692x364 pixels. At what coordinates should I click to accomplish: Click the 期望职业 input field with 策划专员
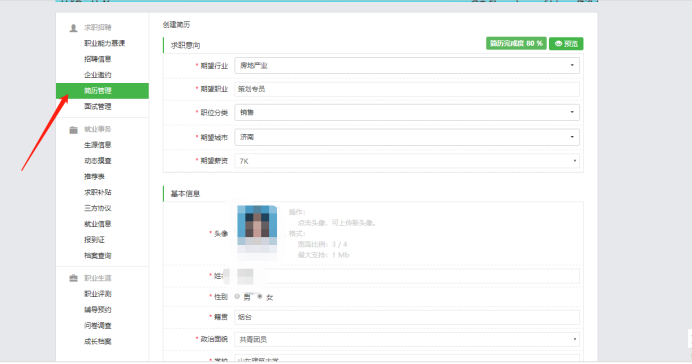407,89
